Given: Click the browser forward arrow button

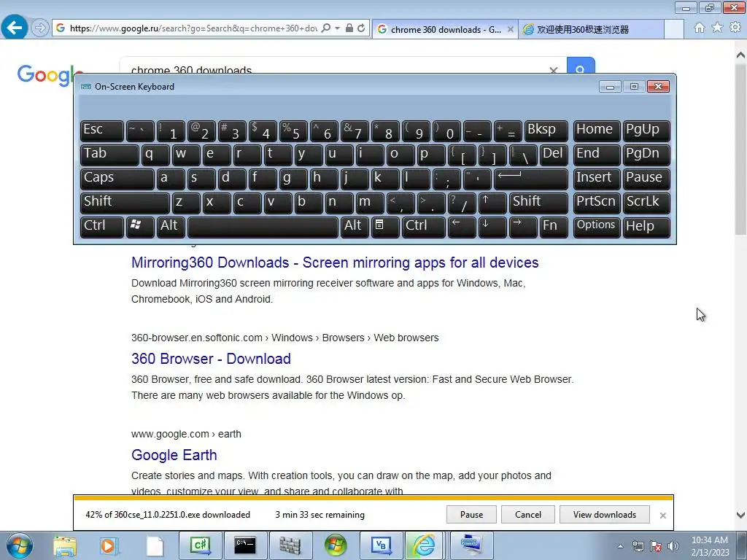Looking at the screenshot, I should [40, 28].
